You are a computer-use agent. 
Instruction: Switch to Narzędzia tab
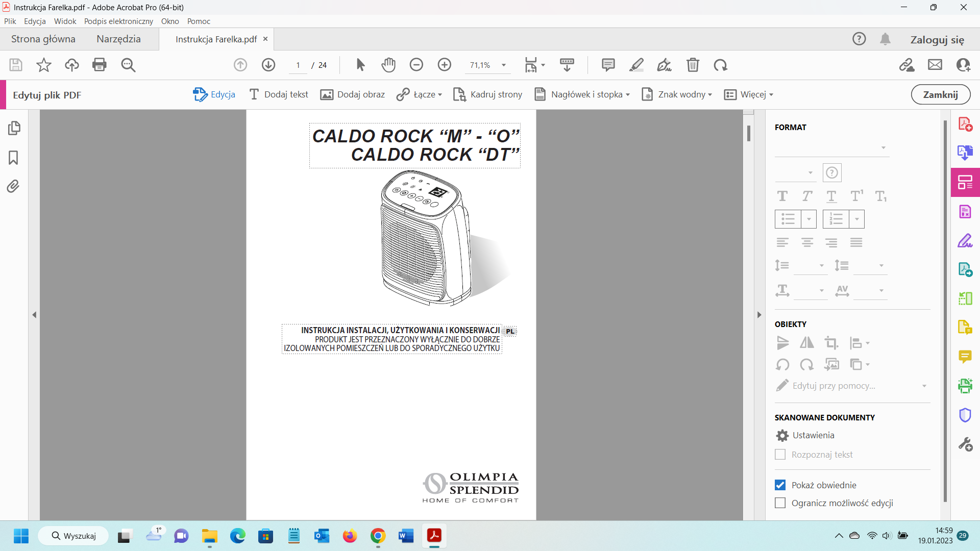118,39
